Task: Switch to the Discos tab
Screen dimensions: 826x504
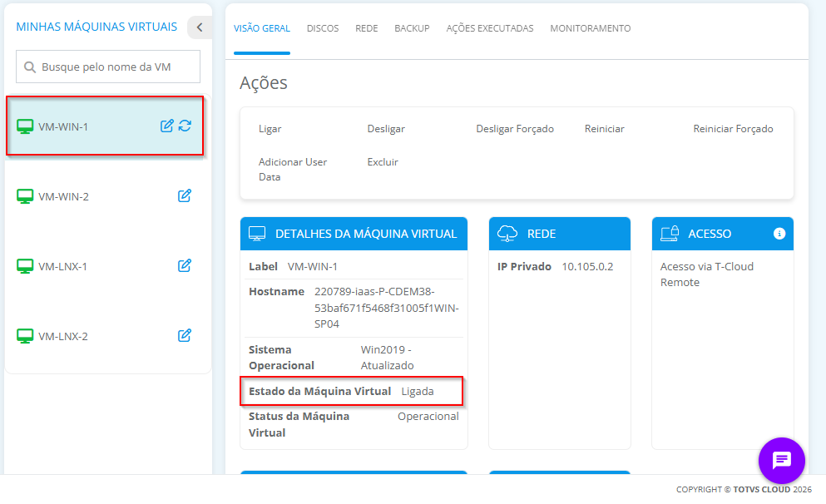Action: point(323,28)
